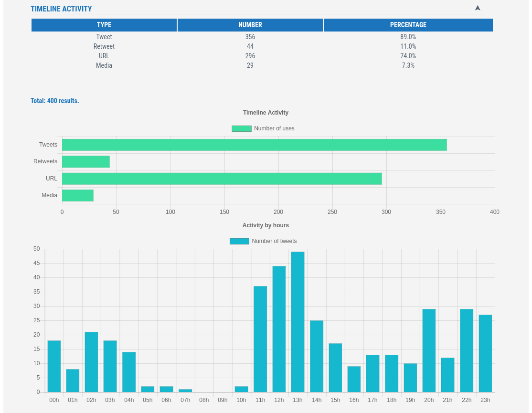Image resolution: width=532 pixels, height=413 pixels.
Task: Click the 23h bar in hourly chart
Action: point(485,353)
